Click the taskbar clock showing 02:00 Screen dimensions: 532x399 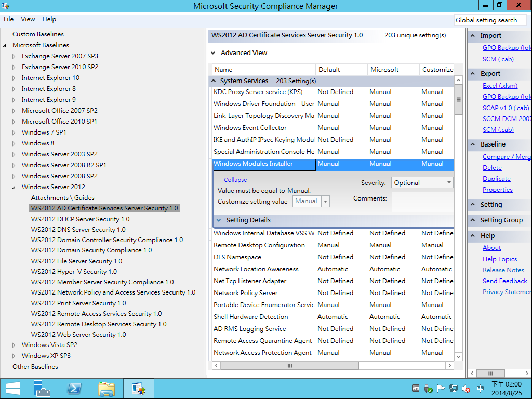click(x=507, y=389)
